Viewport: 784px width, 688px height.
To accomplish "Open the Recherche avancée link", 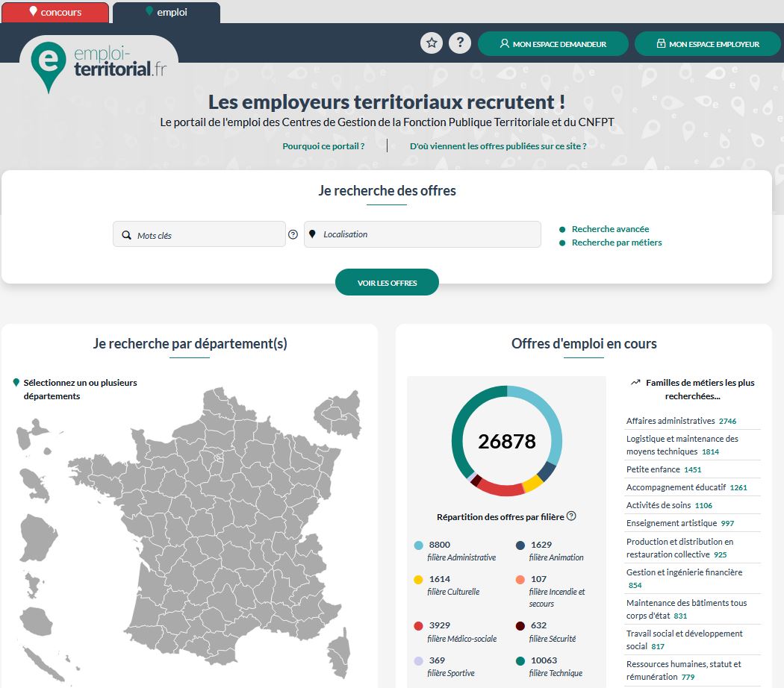I will tap(610, 229).
